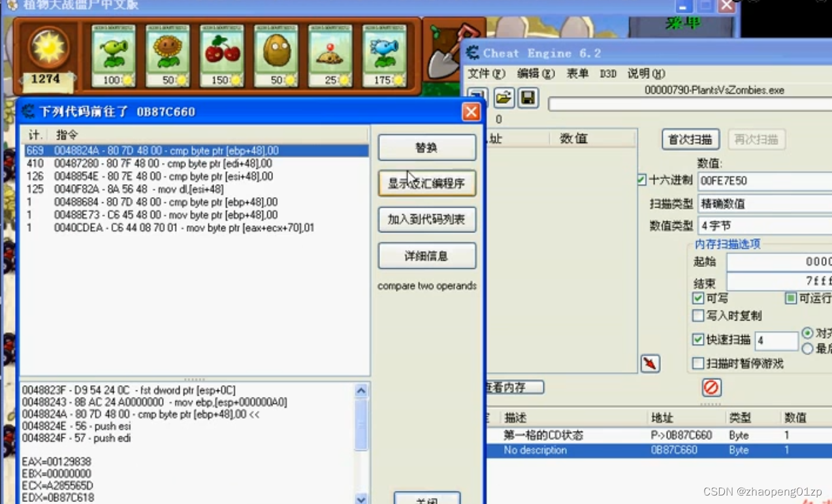Close the code-accessed dialog window
The image size is (832, 504).
coord(471,112)
